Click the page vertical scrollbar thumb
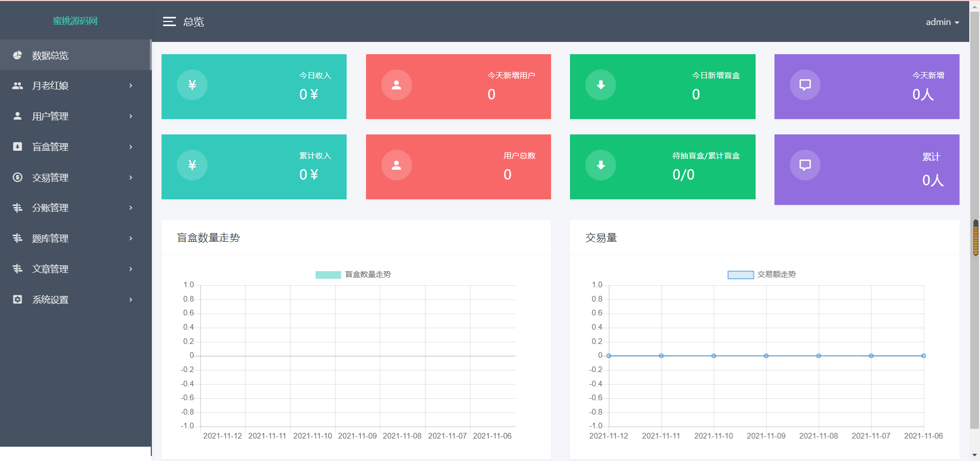Screen dimensions: 980x461 [975, 238]
